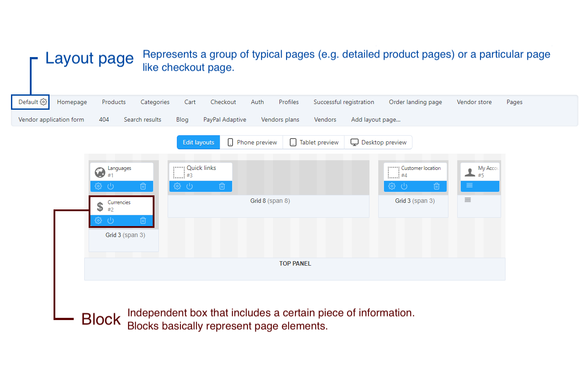Switch to the Search results tab
The width and height of the screenshot is (588, 378).
143,119
